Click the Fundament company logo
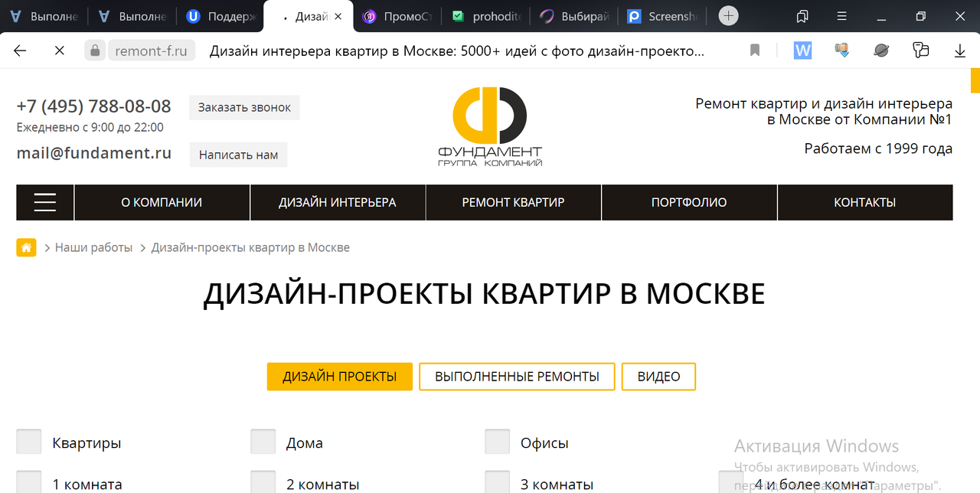 pos(490,127)
